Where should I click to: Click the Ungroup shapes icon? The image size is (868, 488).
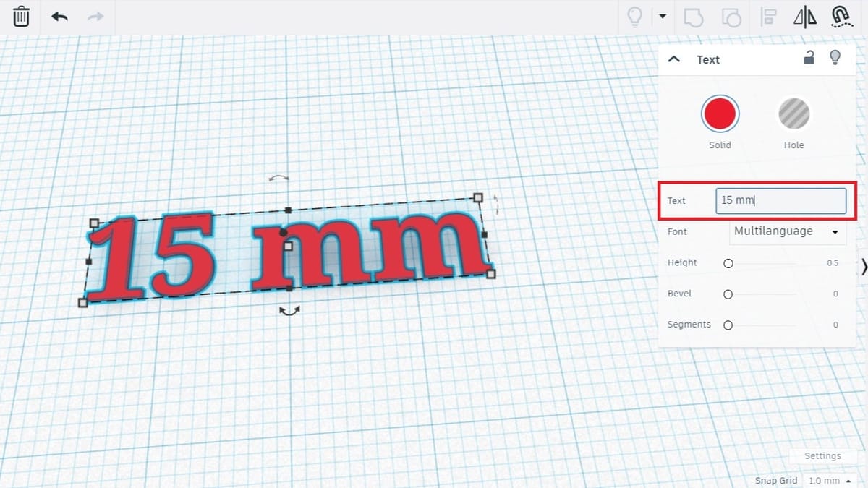tap(731, 17)
